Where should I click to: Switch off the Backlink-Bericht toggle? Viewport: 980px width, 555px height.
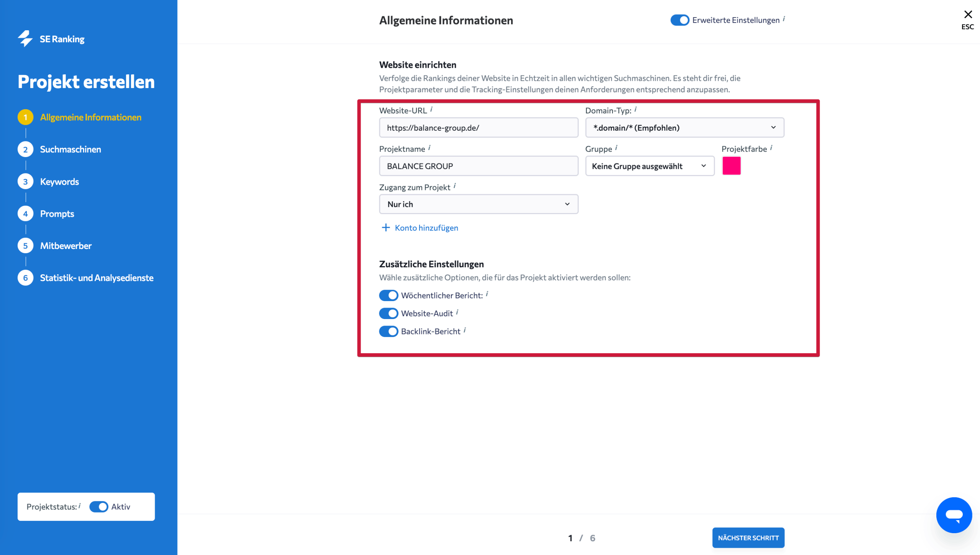tap(389, 331)
